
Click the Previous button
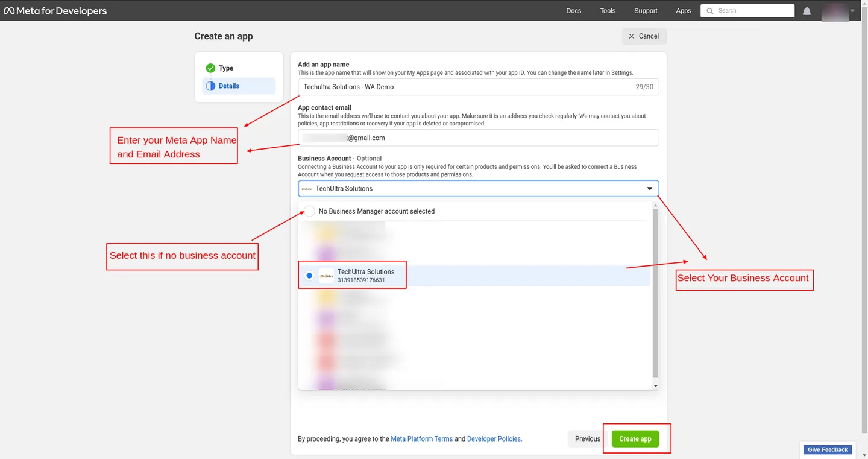click(587, 438)
